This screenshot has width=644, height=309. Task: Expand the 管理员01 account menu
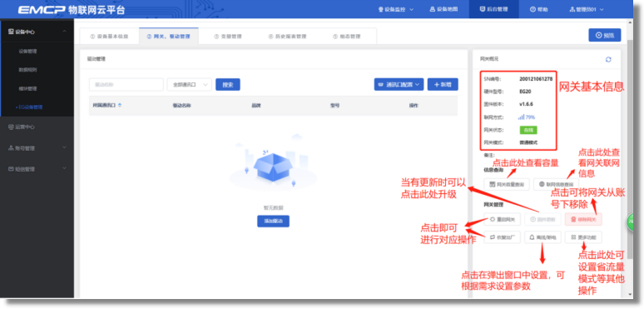point(587,9)
